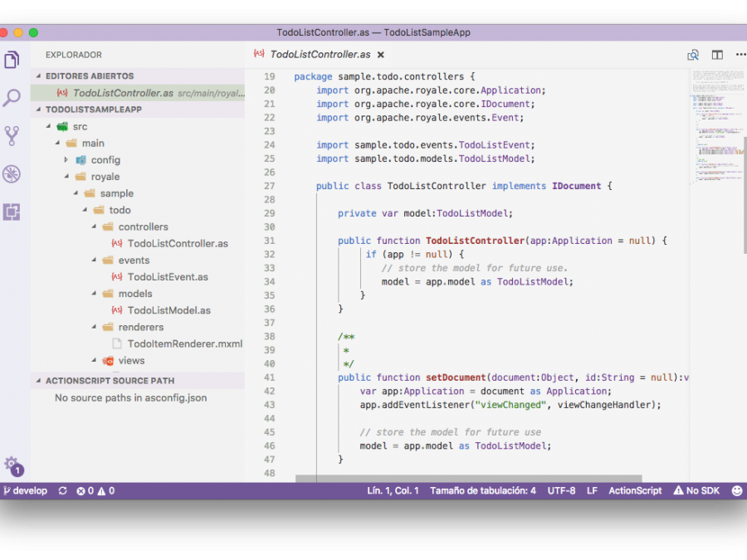Open the Search view icon
This screenshot has height=560, width=747.
[x=12, y=98]
